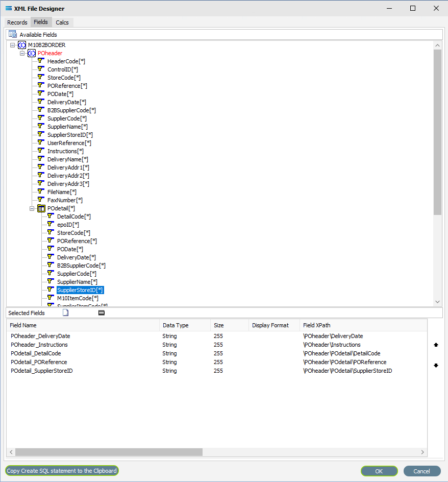
Task: Select the root M10B2BORDER node label
Action: (47, 45)
